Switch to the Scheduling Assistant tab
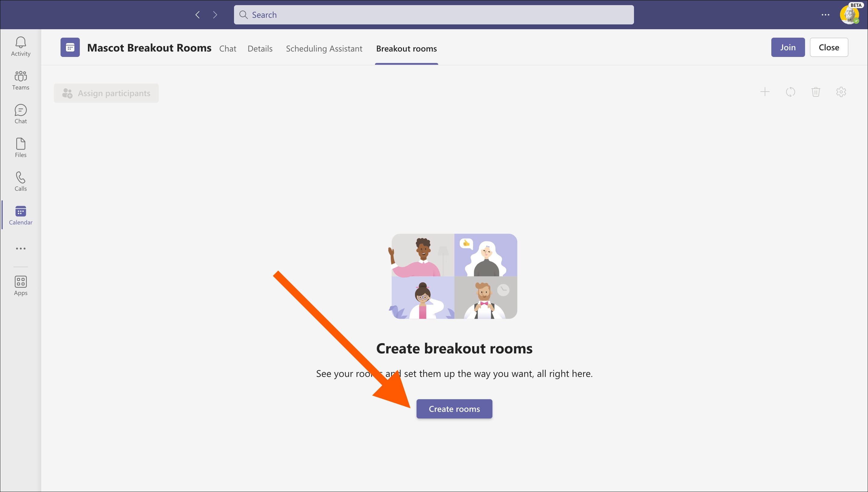The image size is (868, 492). click(x=324, y=49)
